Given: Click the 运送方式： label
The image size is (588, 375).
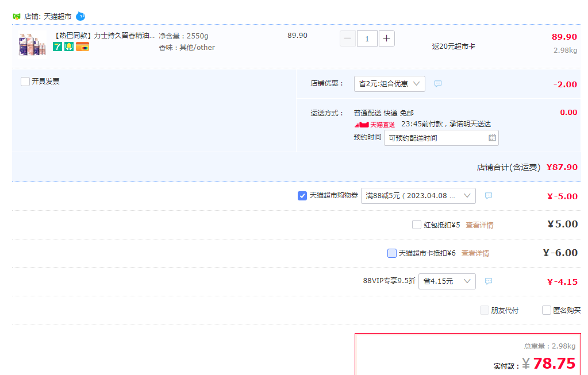Looking at the screenshot, I should coord(327,113).
